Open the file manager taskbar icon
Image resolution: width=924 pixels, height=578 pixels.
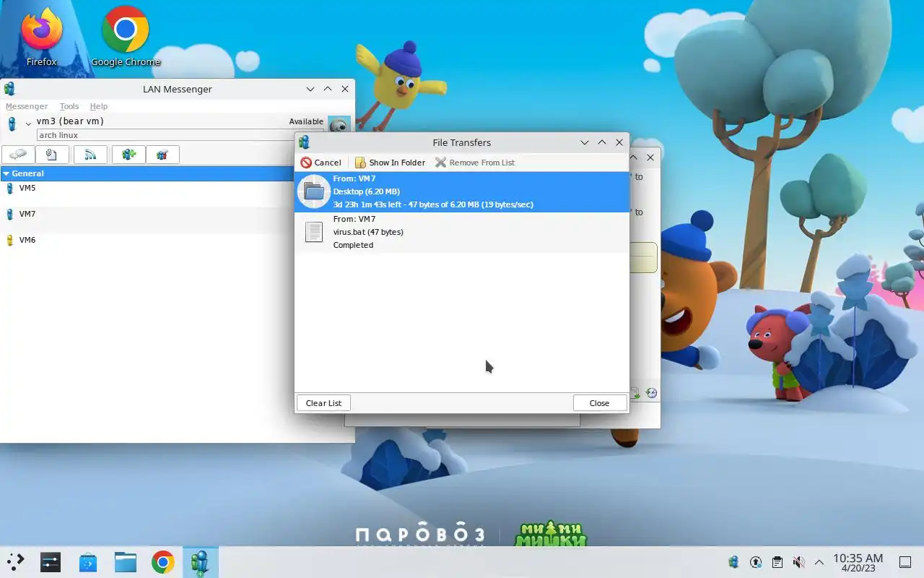pos(126,562)
